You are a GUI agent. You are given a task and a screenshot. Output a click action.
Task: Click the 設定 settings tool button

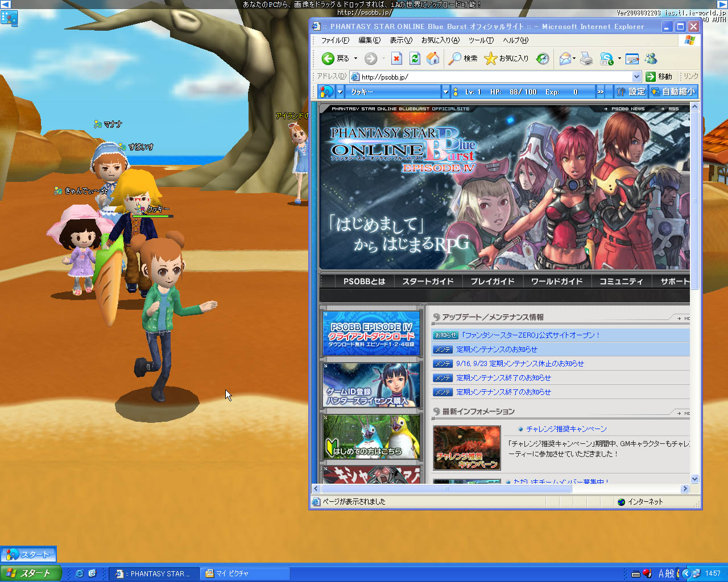click(x=630, y=92)
